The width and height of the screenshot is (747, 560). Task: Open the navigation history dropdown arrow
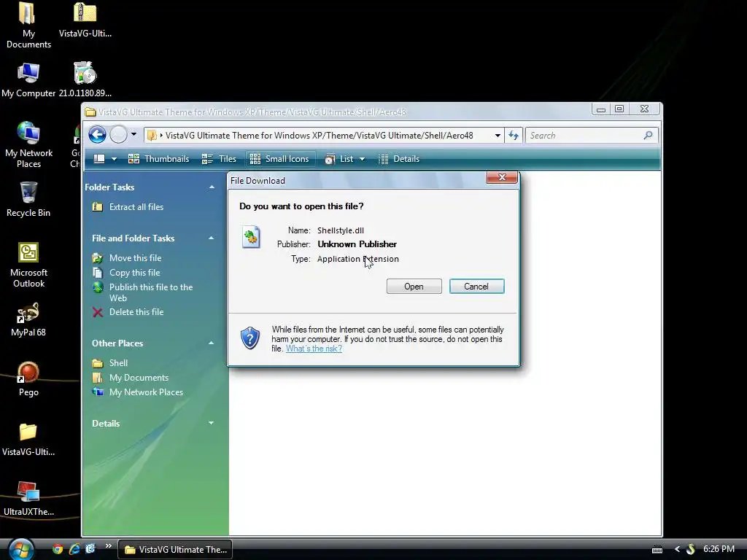pos(134,135)
